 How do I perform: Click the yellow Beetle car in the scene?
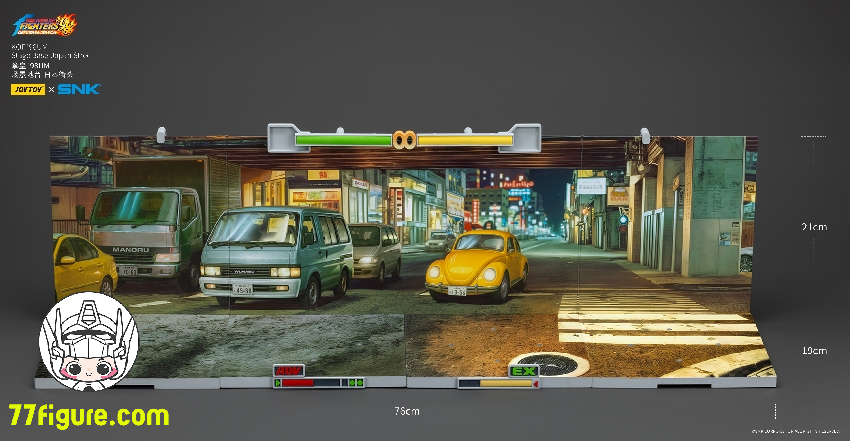click(475, 262)
